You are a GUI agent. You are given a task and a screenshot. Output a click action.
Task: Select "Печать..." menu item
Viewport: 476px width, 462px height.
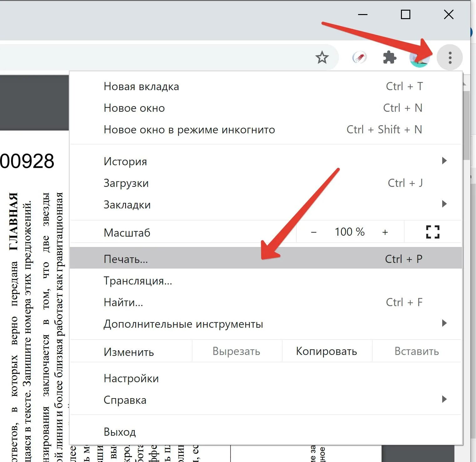pyautogui.click(x=266, y=258)
